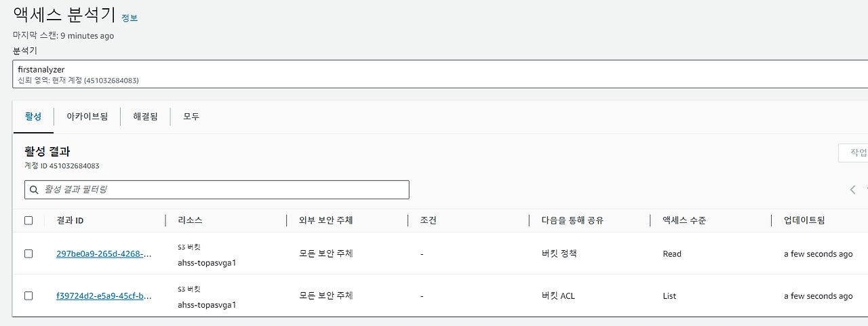Select the checkbox for finding 297be0a9

tap(28, 253)
